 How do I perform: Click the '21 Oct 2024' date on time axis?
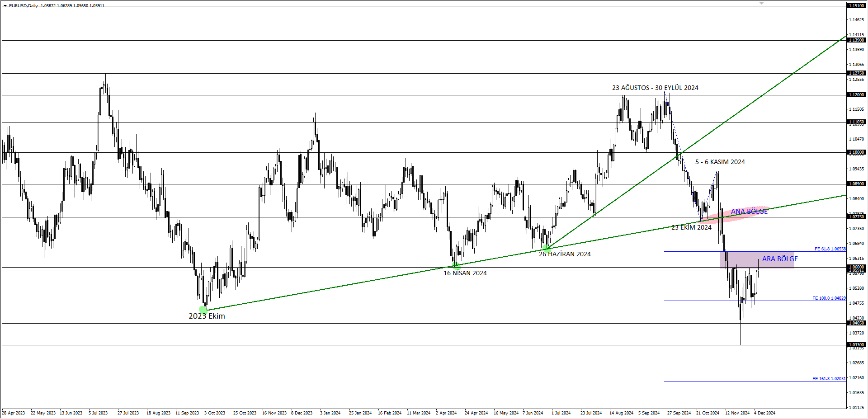[708, 413]
